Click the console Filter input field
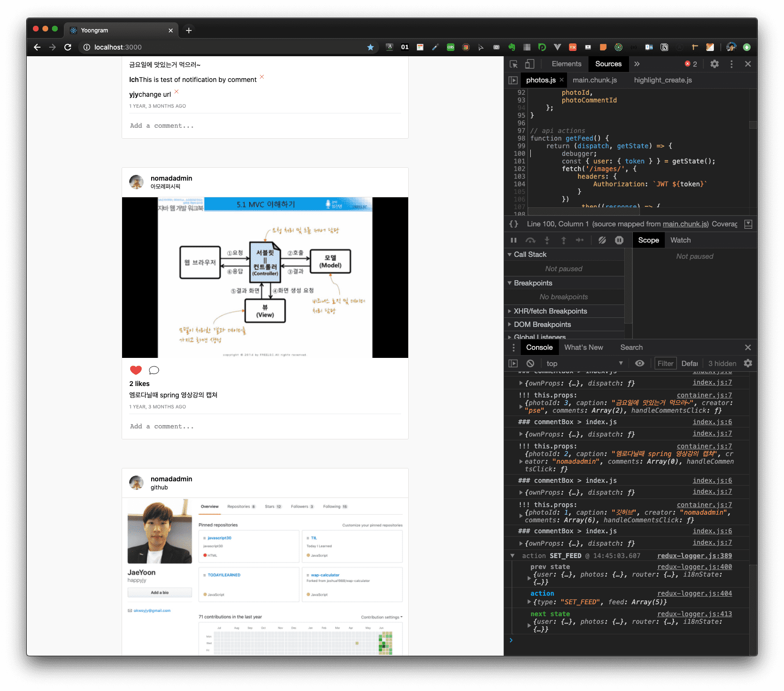Screen dimensions: 784x691 (665, 363)
